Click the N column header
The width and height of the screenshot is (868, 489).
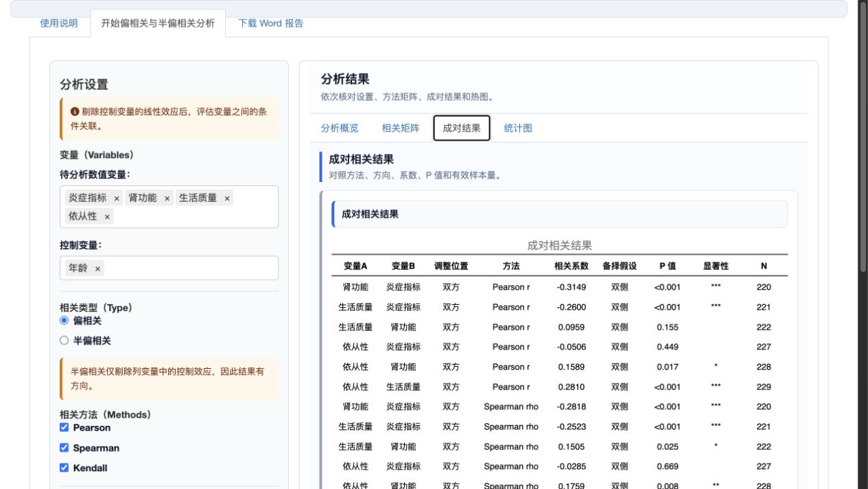tap(764, 266)
